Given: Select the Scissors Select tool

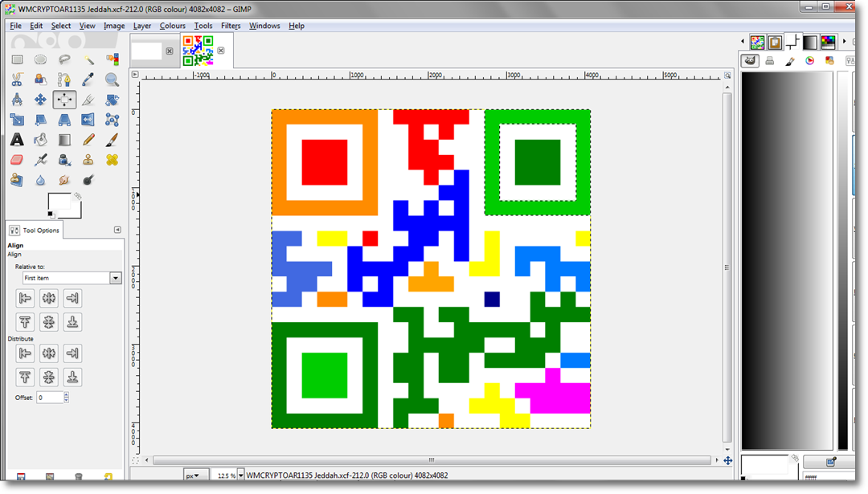Looking at the screenshot, I should (x=17, y=80).
